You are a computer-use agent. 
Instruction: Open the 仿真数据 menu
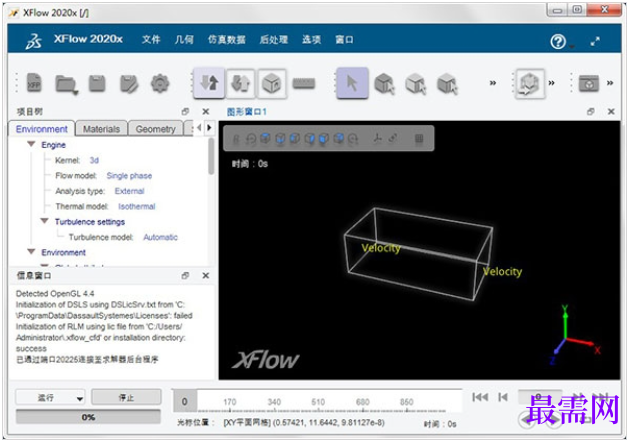(227, 39)
